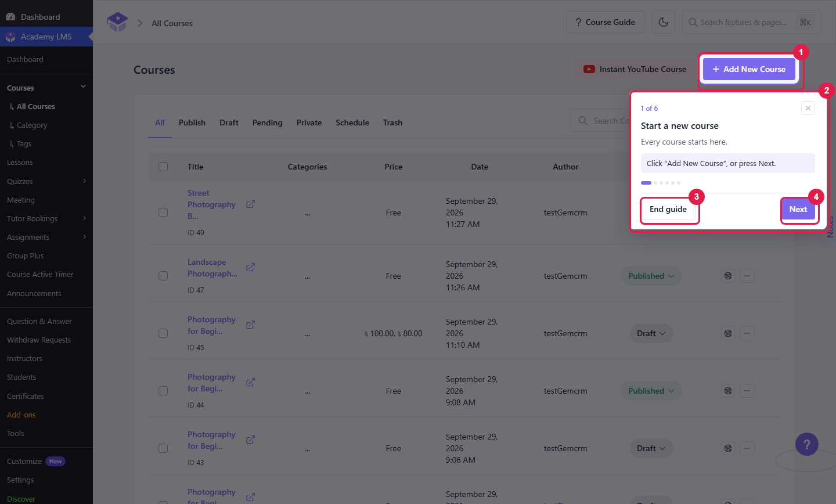Click the purple help question mark button
Screen dimensions: 836x504
click(x=807, y=445)
